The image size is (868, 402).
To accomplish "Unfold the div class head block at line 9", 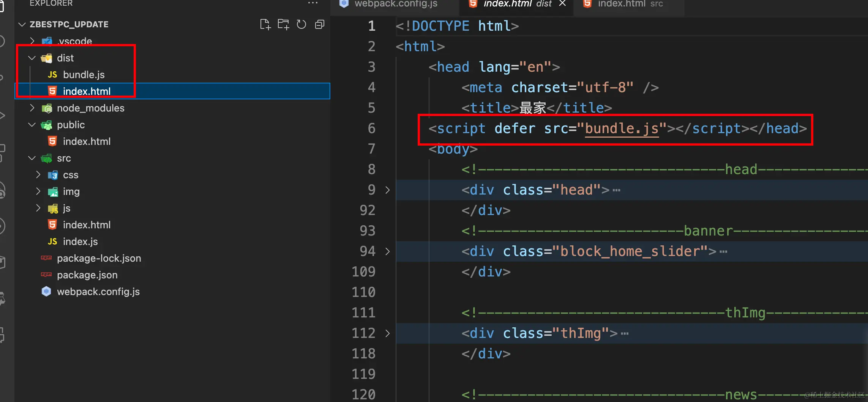I will pos(387,190).
